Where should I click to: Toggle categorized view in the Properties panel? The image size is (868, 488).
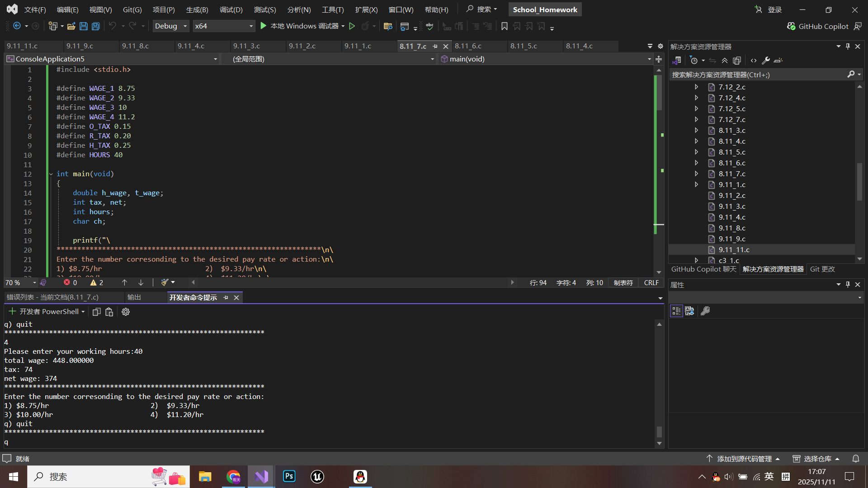point(676,311)
